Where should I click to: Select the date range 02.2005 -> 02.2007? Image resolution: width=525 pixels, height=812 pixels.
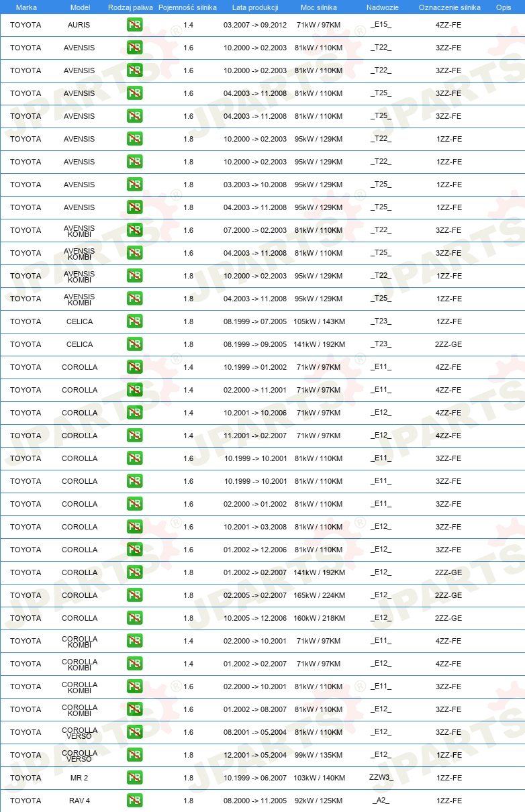[255, 595]
